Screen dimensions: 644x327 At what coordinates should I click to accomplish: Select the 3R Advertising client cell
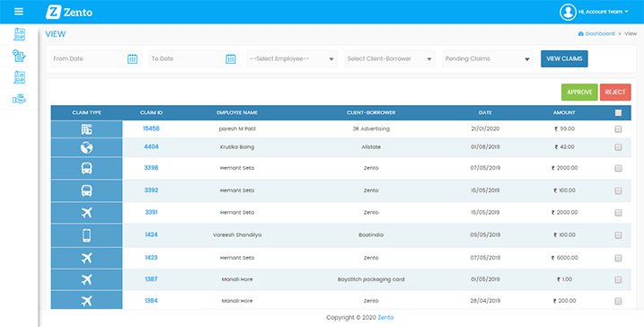[x=371, y=129]
